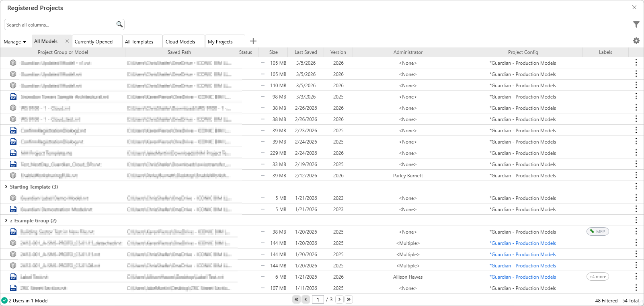Sort by the Labels column header
This screenshot has height=306, width=644.
click(x=605, y=52)
